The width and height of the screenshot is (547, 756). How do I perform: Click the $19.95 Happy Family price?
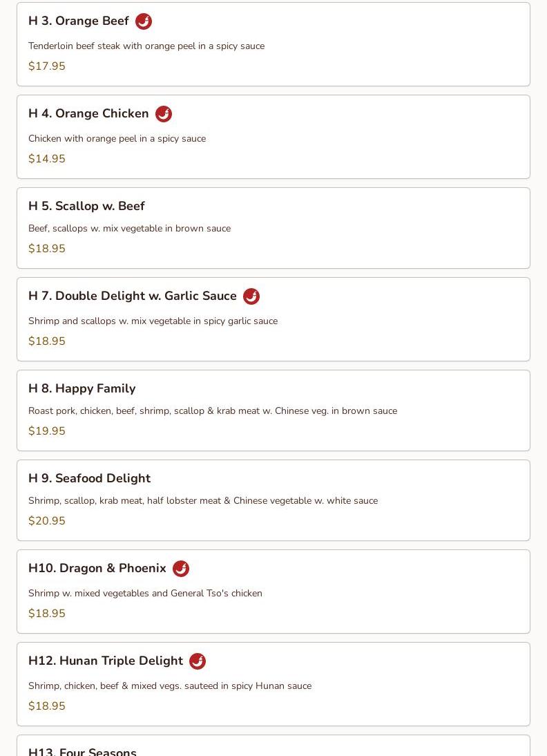click(47, 431)
